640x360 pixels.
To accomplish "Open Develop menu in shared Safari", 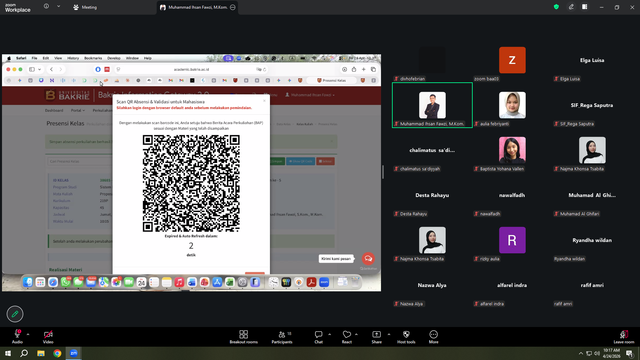I will click(114, 58).
